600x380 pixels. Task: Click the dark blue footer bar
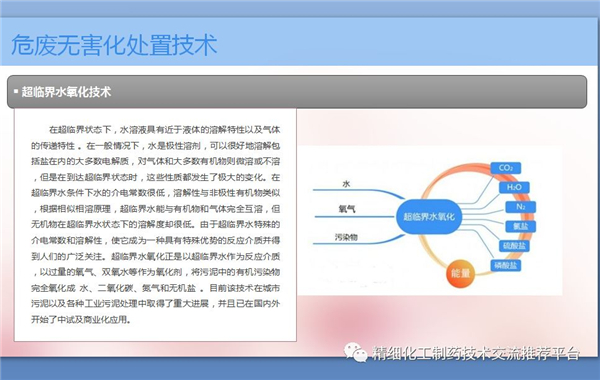[x=300, y=369]
